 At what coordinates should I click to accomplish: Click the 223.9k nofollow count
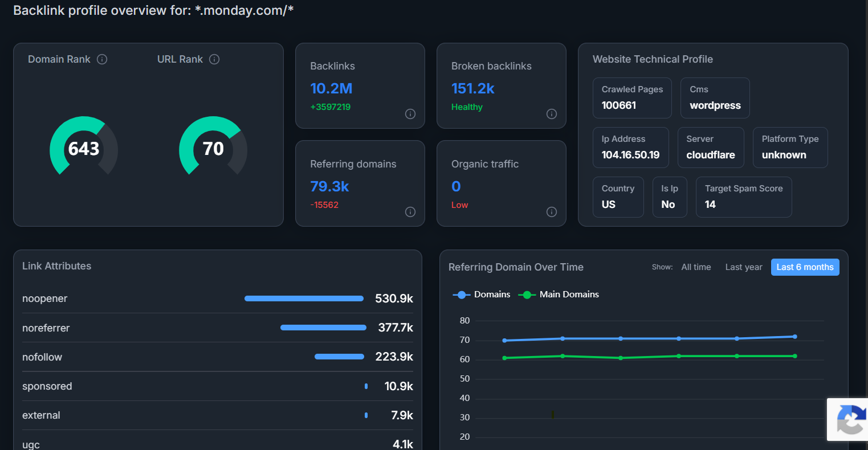pos(394,357)
